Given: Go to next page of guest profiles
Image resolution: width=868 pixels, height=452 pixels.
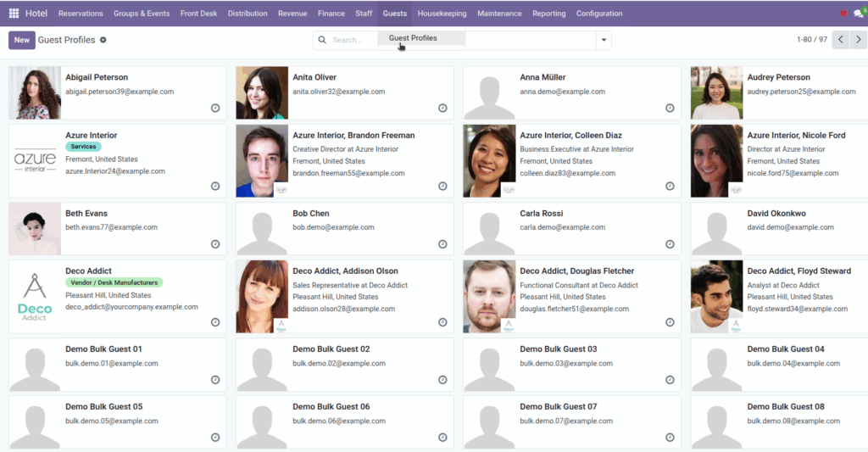Looking at the screenshot, I should [x=859, y=39].
